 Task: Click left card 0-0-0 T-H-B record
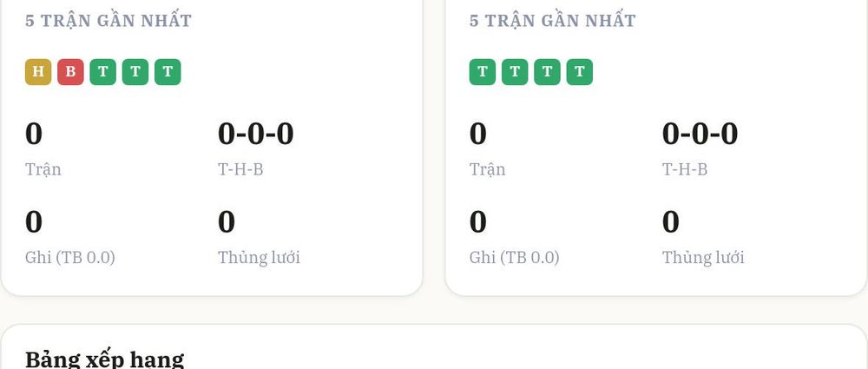(x=256, y=149)
